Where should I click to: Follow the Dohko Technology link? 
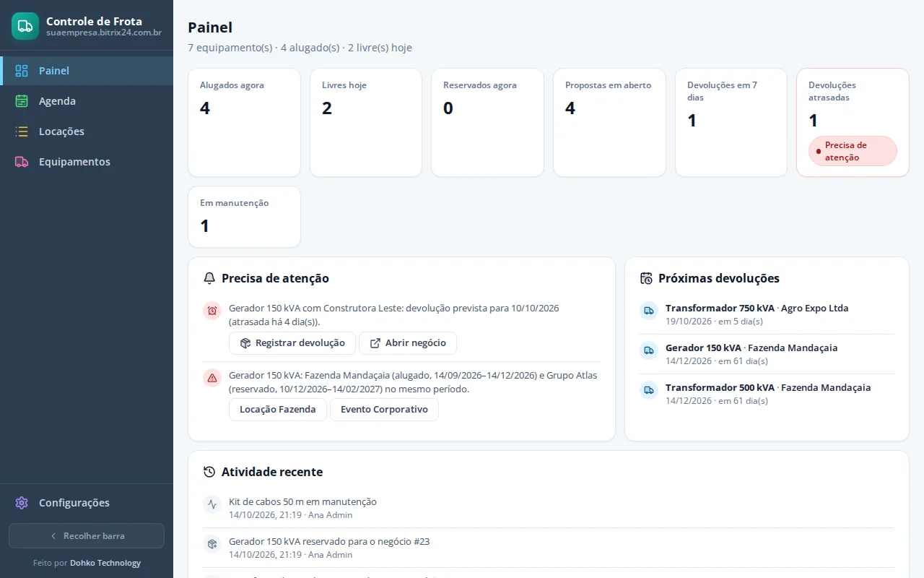click(105, 563)
